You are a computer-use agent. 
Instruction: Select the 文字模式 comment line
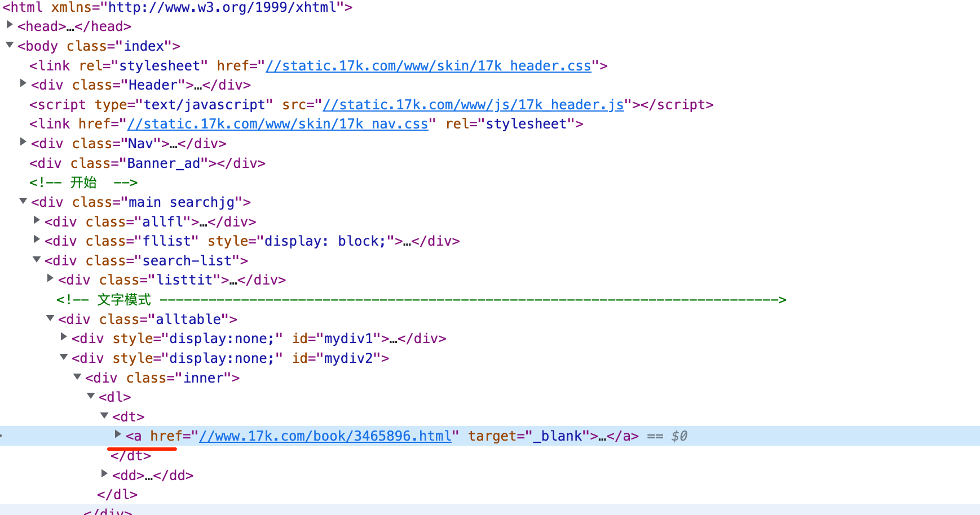pos(124,300)
